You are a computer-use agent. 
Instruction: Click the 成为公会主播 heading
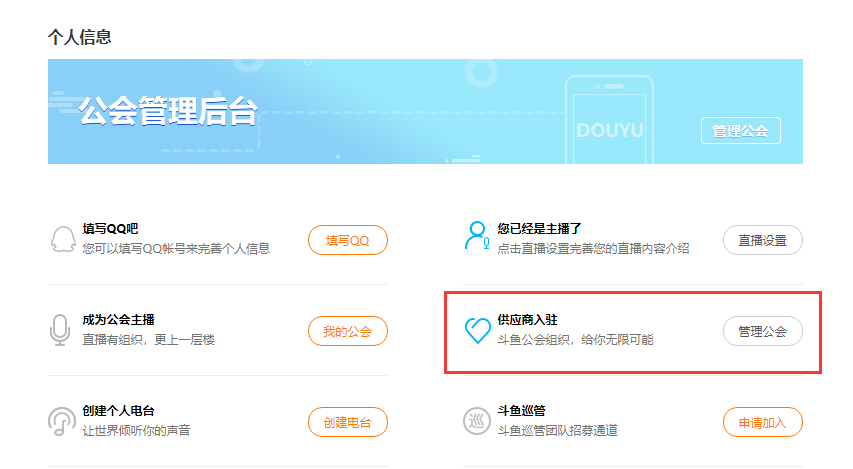point(118,320)
